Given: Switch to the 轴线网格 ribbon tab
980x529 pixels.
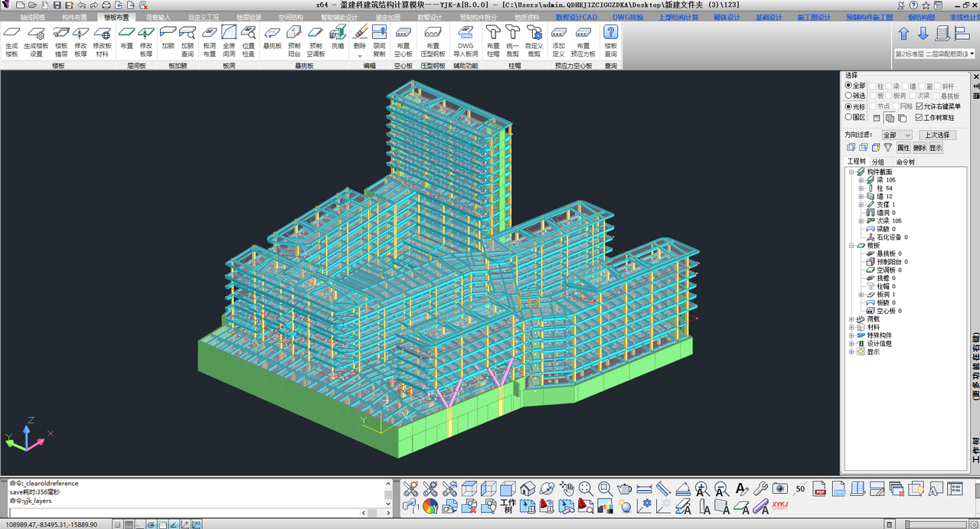Looking at the screenshot, I should [32, 17].
